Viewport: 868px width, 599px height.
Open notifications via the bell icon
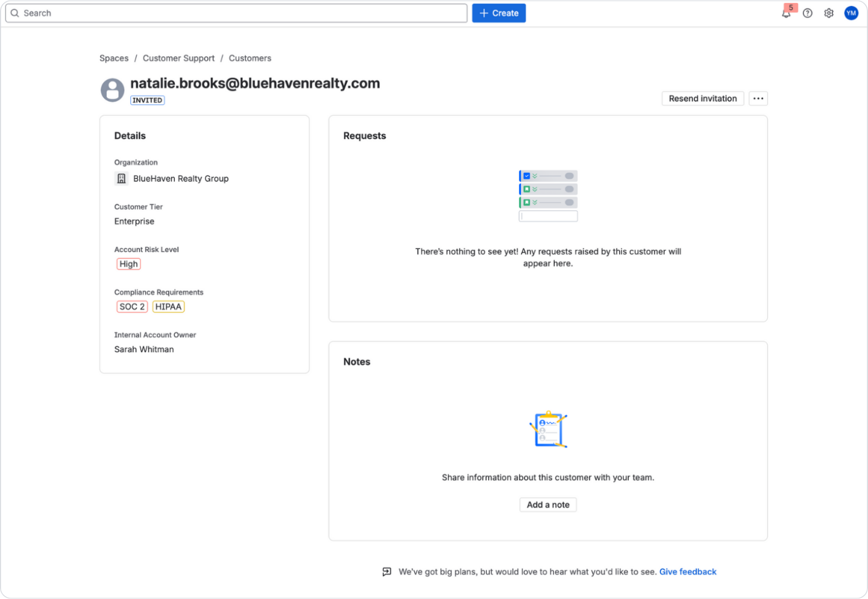click(786, 13)
